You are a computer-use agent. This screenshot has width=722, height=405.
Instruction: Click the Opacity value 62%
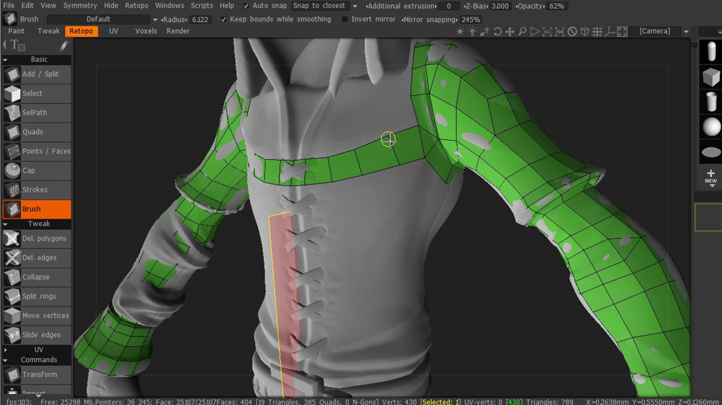[x=557, y=6]
